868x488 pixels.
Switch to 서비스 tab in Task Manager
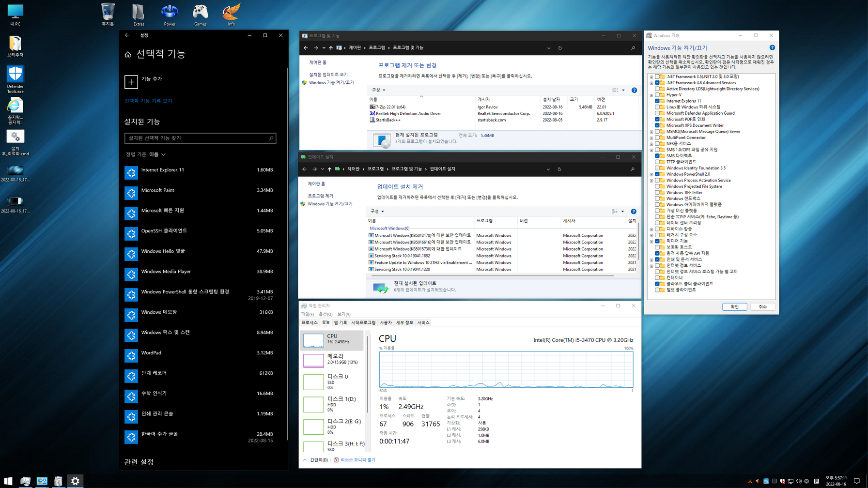(423, 322)
